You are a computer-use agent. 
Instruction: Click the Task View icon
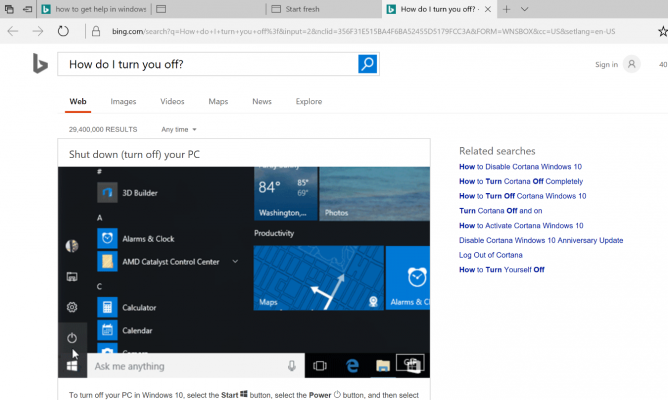tap(320, 366)
